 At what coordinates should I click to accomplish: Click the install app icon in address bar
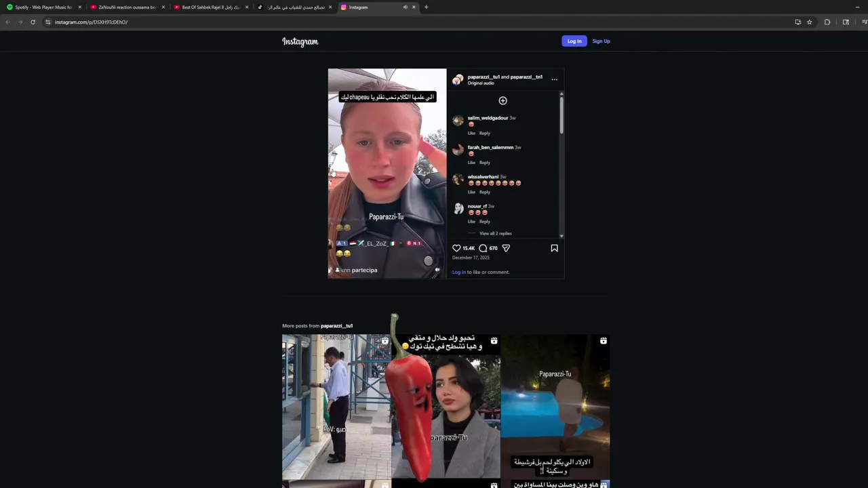click(x=797, y=22)
